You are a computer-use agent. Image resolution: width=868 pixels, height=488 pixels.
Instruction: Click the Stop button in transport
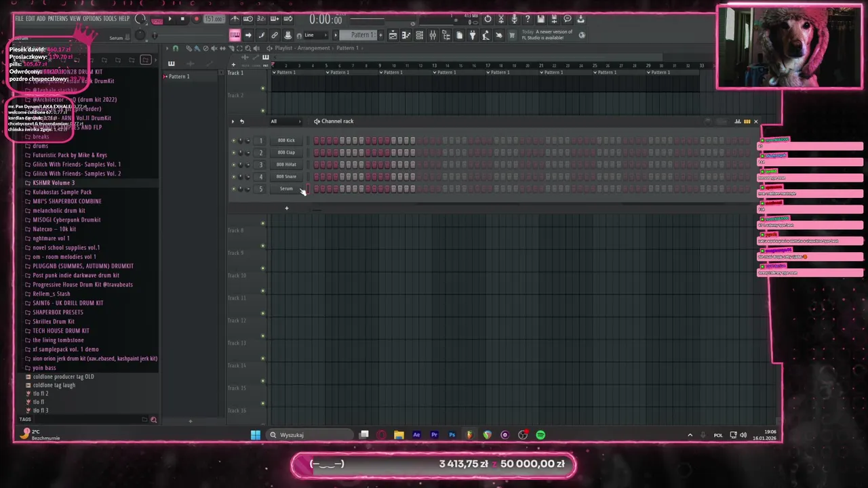click(182, 19)
